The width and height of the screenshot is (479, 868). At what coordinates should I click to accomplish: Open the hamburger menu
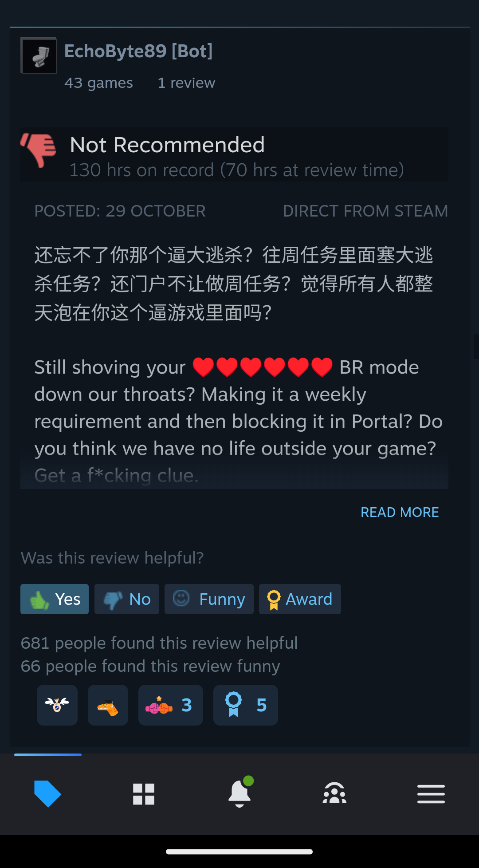click(431, 794)
